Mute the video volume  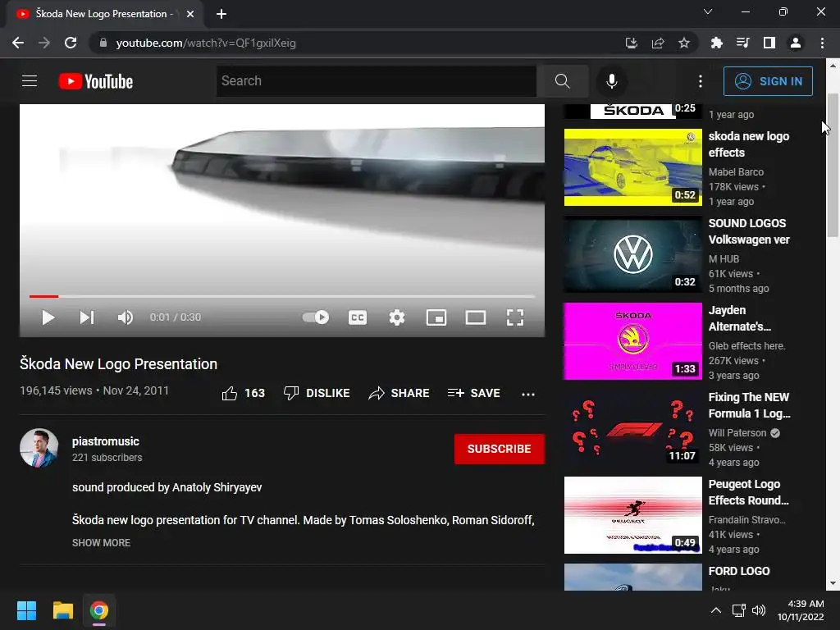point(125,317)
